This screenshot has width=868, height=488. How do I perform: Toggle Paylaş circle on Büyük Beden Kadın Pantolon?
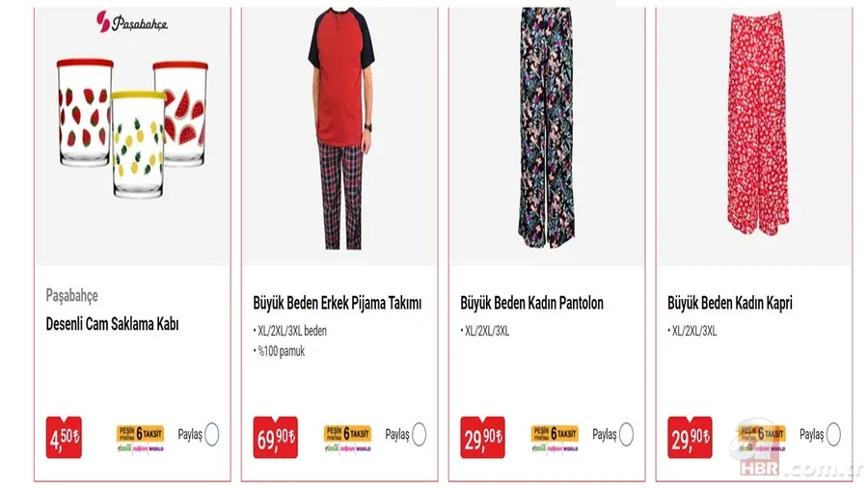click(626, 434)
